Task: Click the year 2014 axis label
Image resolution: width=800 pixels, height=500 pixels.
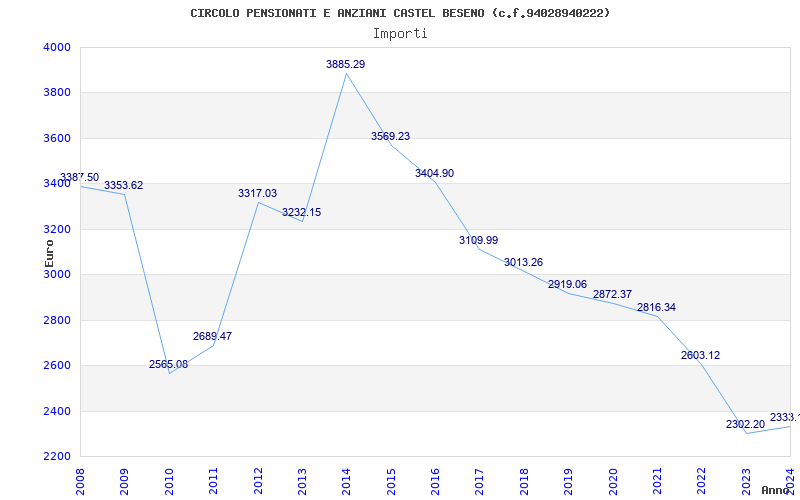Action: click(x=346, y=481)
